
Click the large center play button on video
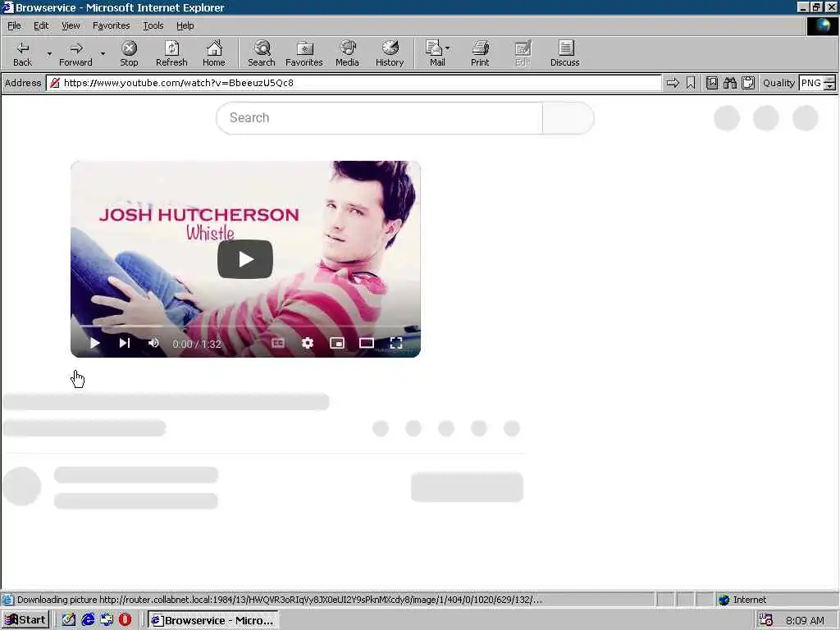244,259
